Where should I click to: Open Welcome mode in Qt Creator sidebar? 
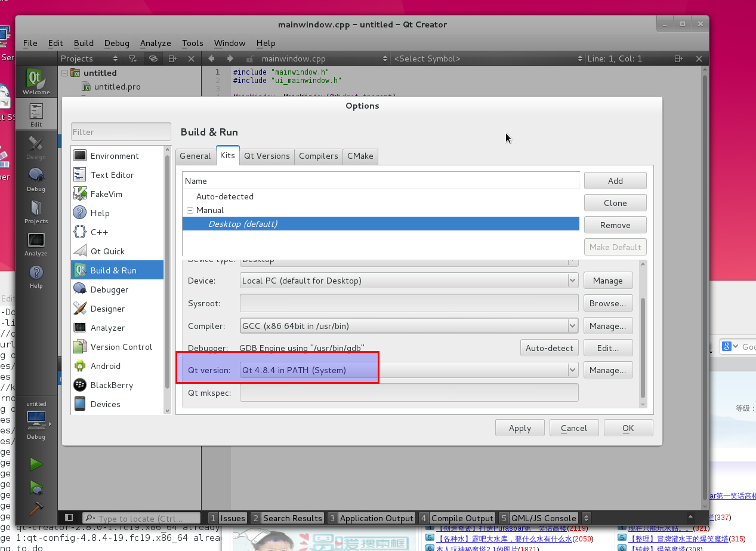(x=36, y=82)
